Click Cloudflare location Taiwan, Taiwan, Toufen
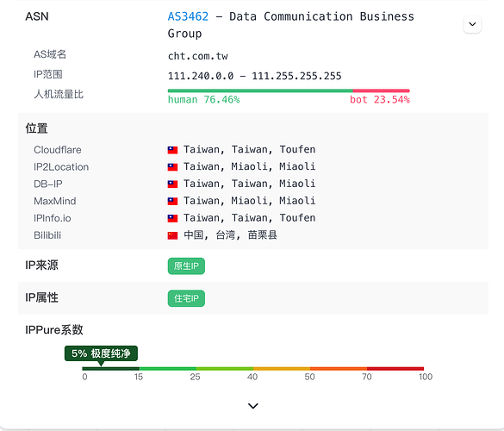This screenshot has height=431, width=504. point(250,150)
